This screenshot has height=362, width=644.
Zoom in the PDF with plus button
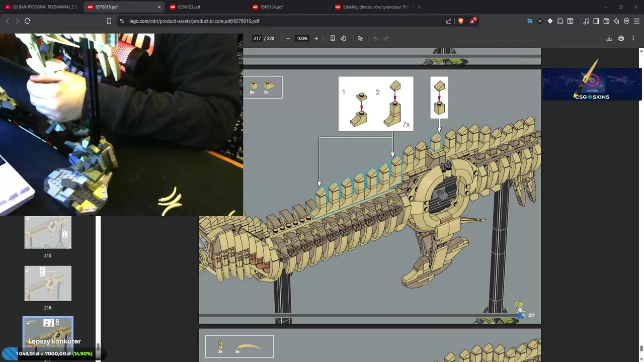[x=316, y=38]
